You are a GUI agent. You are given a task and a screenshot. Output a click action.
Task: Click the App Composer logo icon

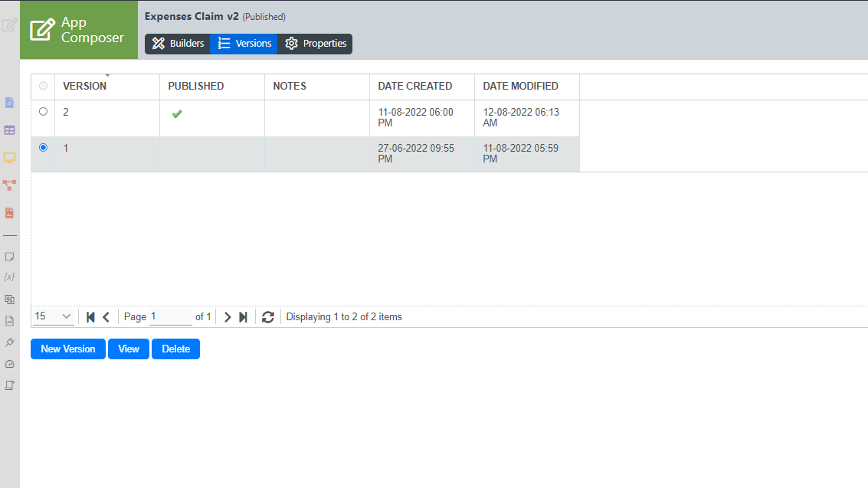[x=43, y=30]
